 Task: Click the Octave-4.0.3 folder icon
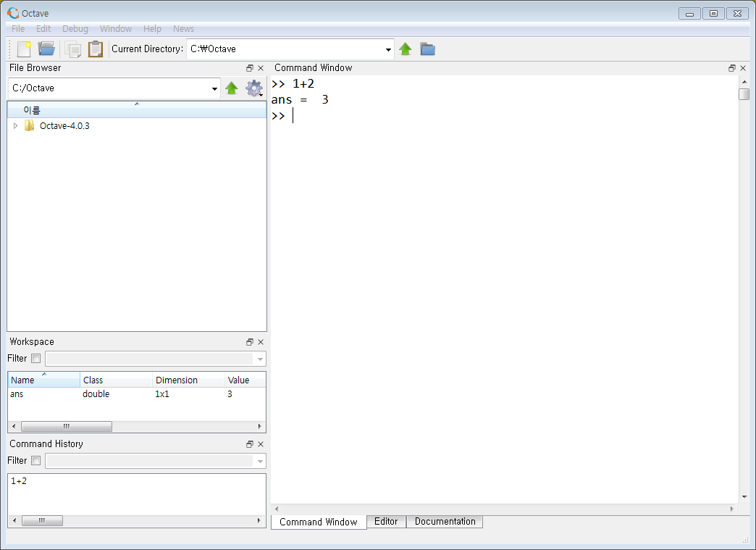click(30, 126)
